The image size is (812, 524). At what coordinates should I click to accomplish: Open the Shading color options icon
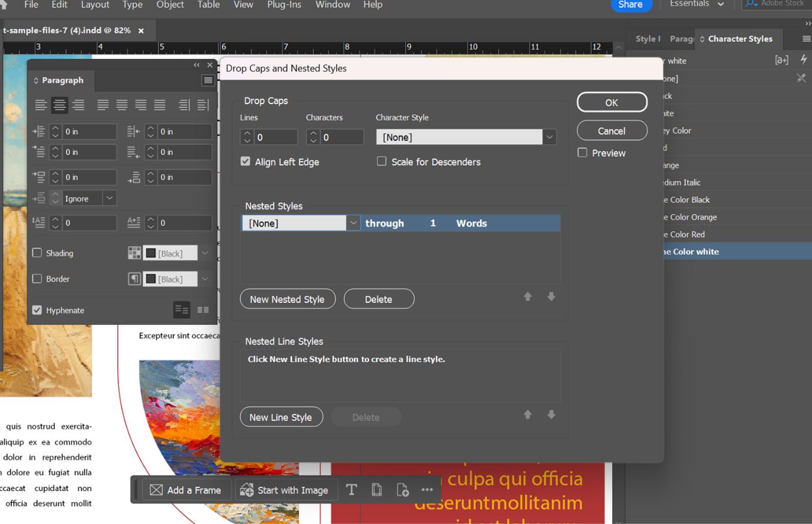pyautogui.click(x=134, y=253)
